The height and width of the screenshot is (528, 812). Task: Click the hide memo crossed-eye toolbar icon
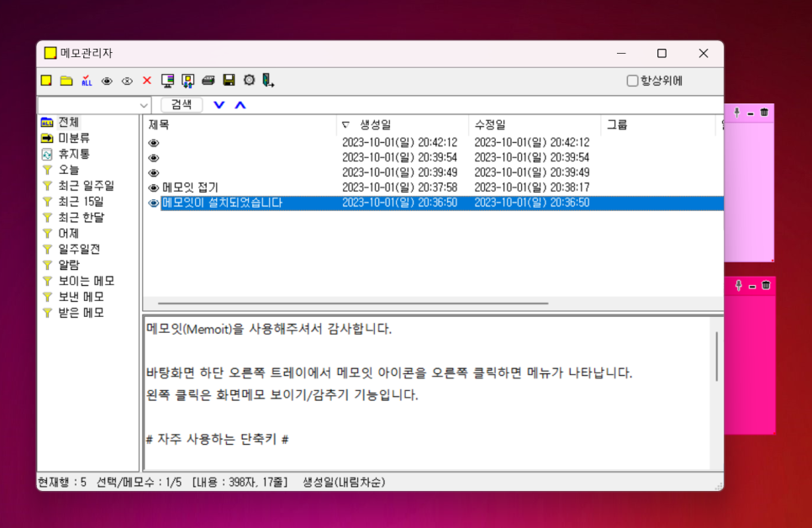127,81
